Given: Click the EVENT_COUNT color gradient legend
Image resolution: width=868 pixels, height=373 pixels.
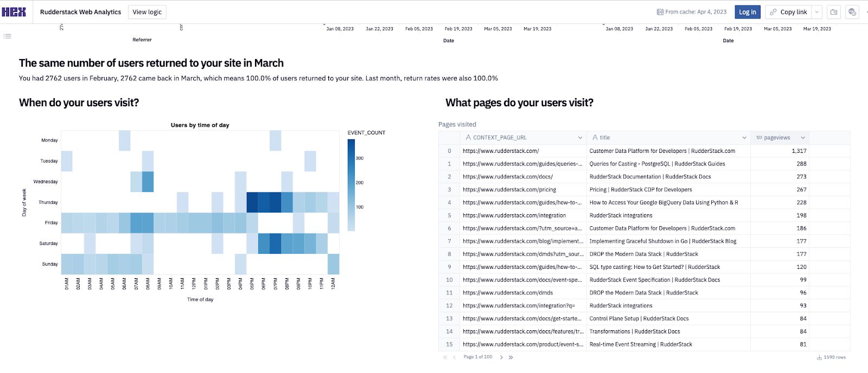Looking at the screenshot, I should tap(351, 185).
